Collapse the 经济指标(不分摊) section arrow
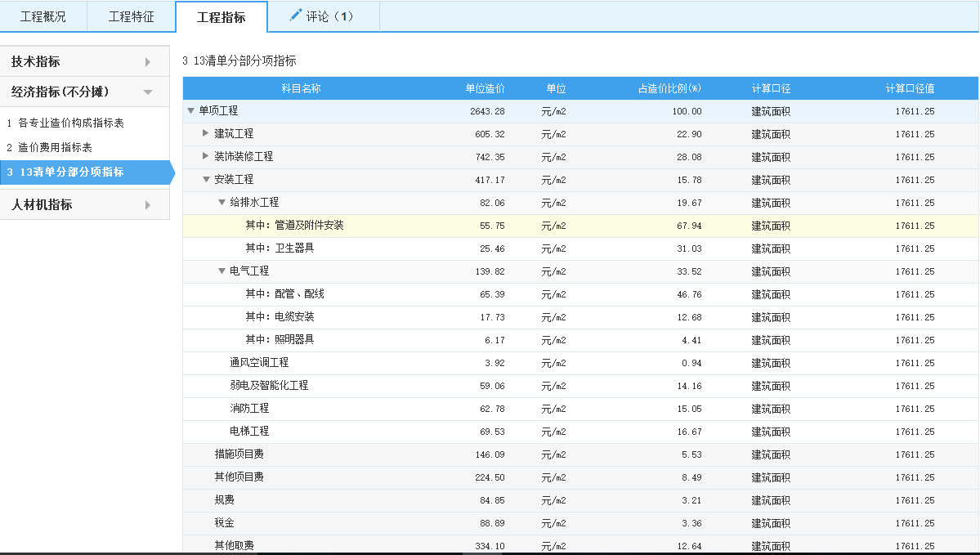The image size is (980, 555). click(x=148, y=92)
